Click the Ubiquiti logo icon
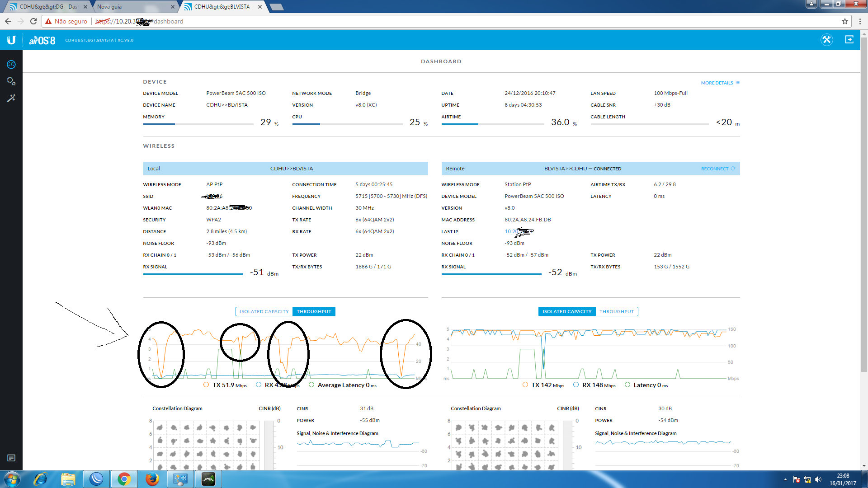Viewport: 868px width, 488px height. [x=11, y=40]
